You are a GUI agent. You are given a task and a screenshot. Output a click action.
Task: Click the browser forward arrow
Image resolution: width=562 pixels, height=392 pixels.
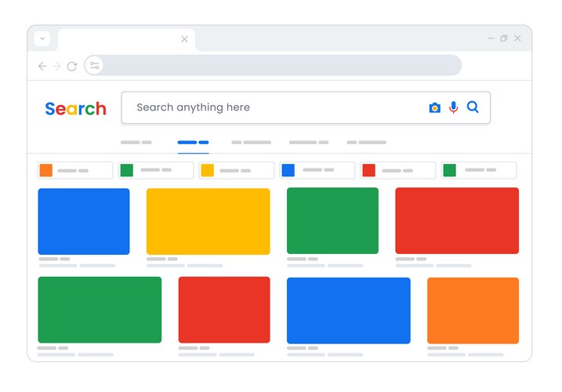coord(56,67)
